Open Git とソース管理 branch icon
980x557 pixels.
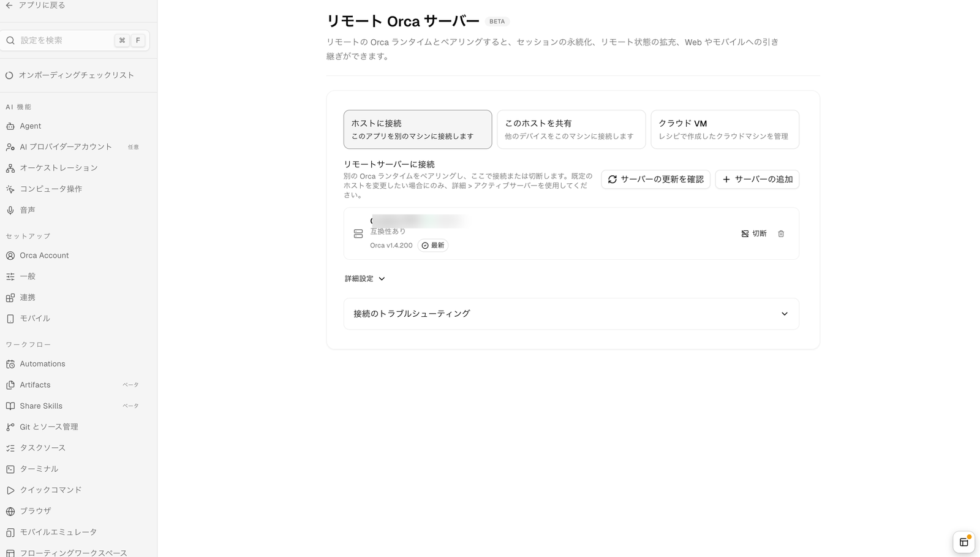(x=10, y=427)
